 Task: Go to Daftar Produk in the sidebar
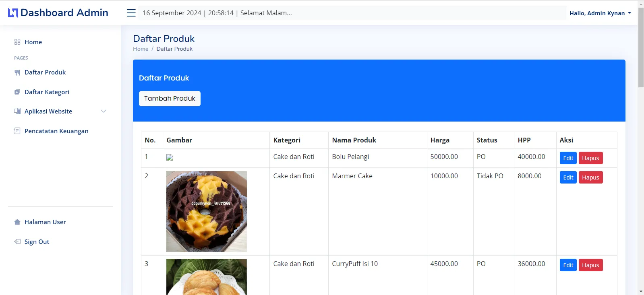(45, 72)
